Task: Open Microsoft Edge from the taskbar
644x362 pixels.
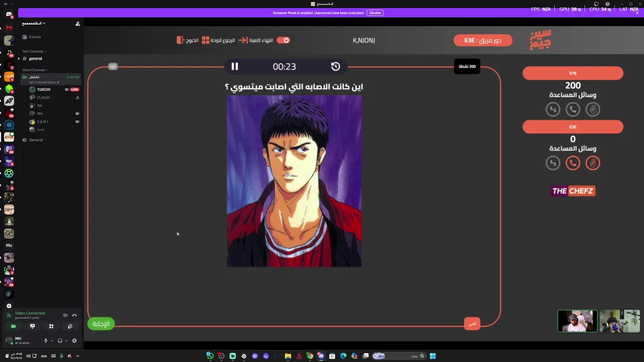Action: tap(343, 356)
